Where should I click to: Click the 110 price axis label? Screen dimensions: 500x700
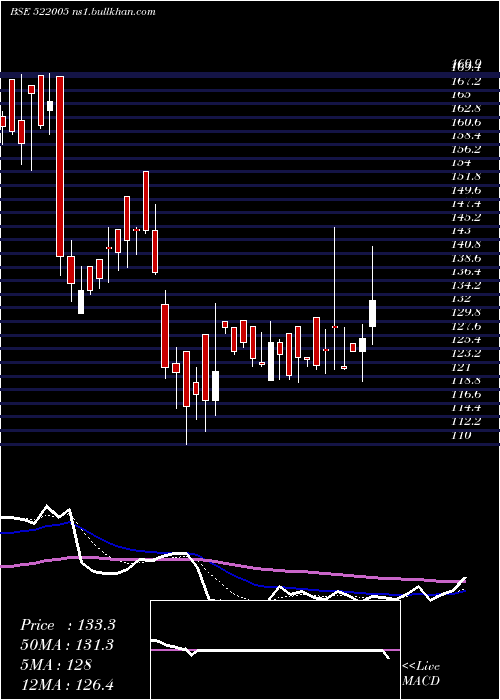pos(461,435)
